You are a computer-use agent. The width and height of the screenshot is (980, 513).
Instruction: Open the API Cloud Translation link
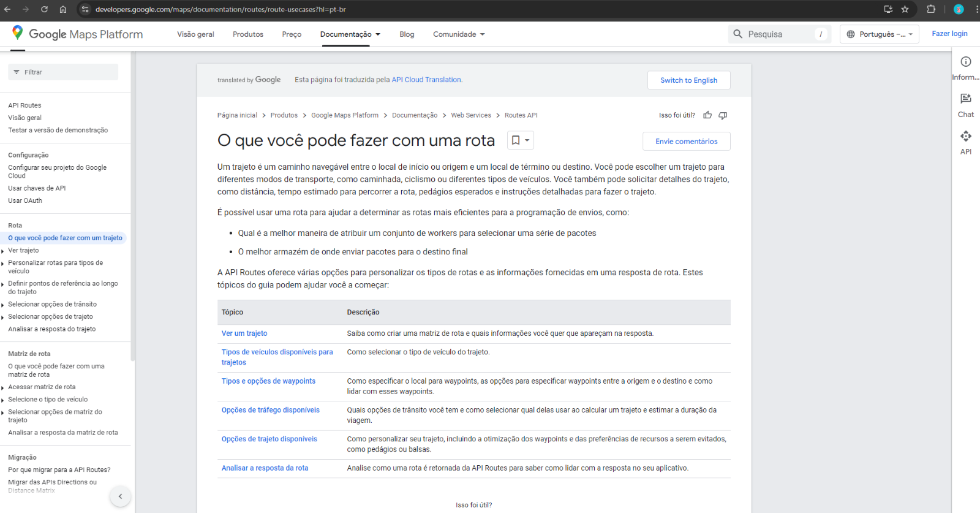click(x=426, y=80)
